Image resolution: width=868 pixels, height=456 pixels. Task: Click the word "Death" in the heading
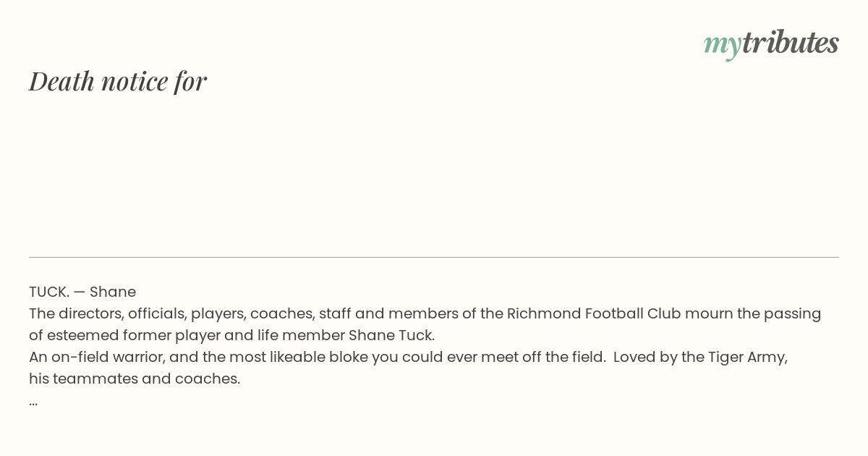coord(61,81)
